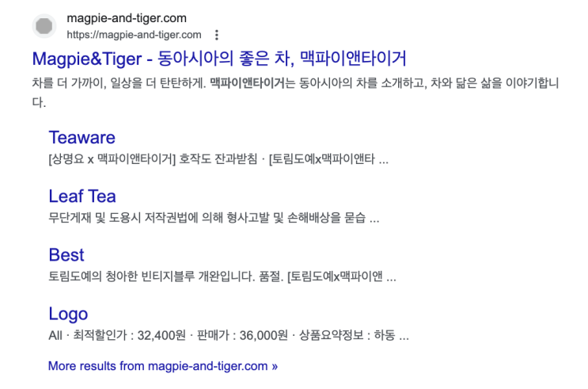Click the truncated [토림도예x맥파이앤타 text under Teaware

[x=323, y=158]
